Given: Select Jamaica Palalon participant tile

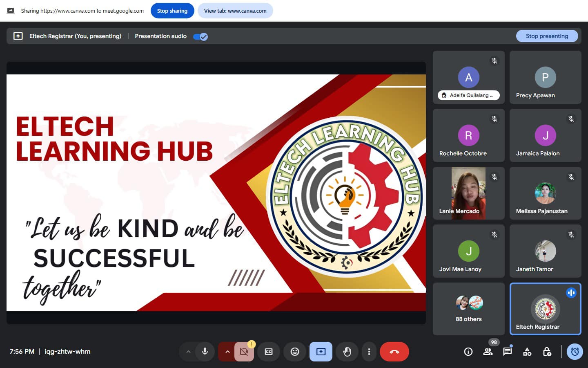Looking at the screenshot, I should pos(546,135).
